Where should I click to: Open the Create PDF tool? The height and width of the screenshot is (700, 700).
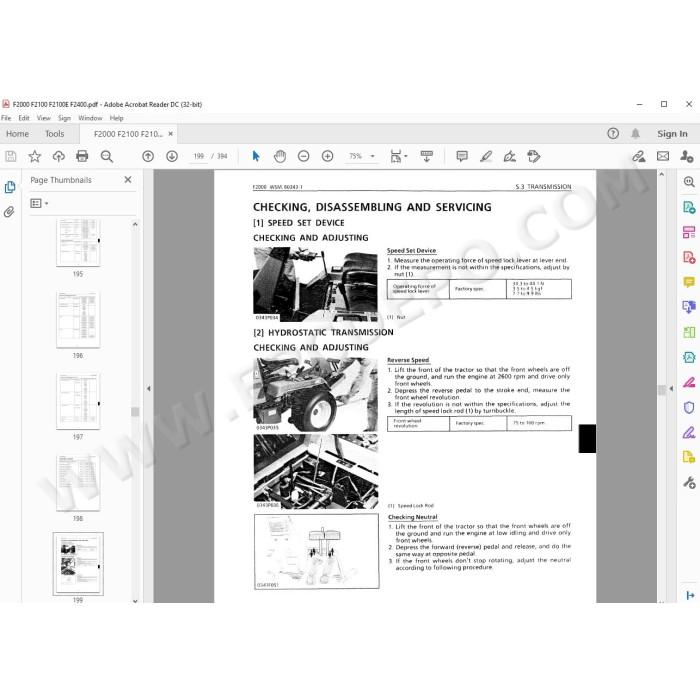pos(689,258)
